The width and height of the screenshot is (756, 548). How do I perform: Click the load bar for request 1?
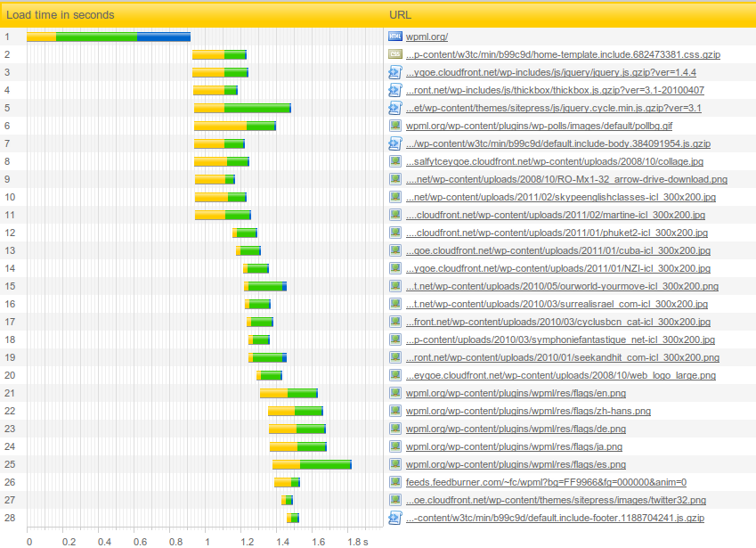pyautogui.click(x=109, y=37)
